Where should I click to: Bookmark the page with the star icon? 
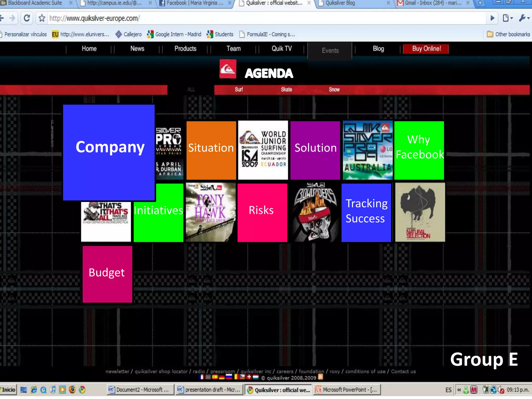pyautogui.click(x=42, y=18)
